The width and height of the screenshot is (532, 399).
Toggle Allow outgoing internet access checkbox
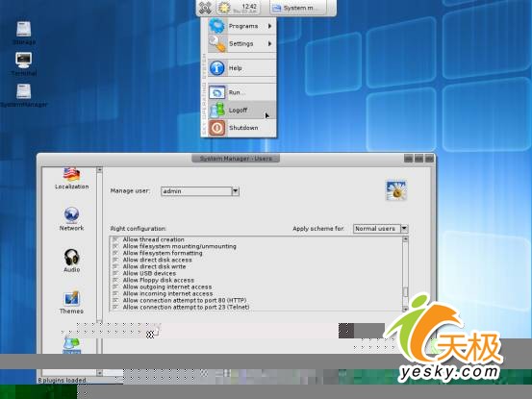point(115,287)
